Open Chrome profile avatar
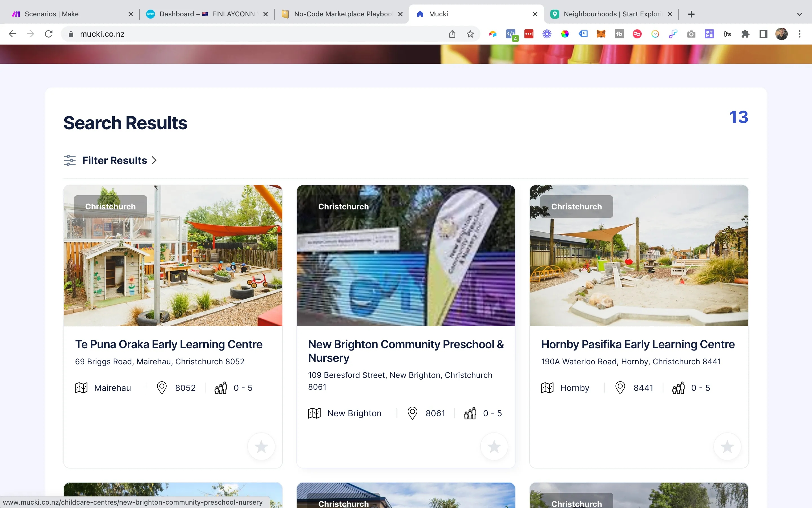 point(782,34)
